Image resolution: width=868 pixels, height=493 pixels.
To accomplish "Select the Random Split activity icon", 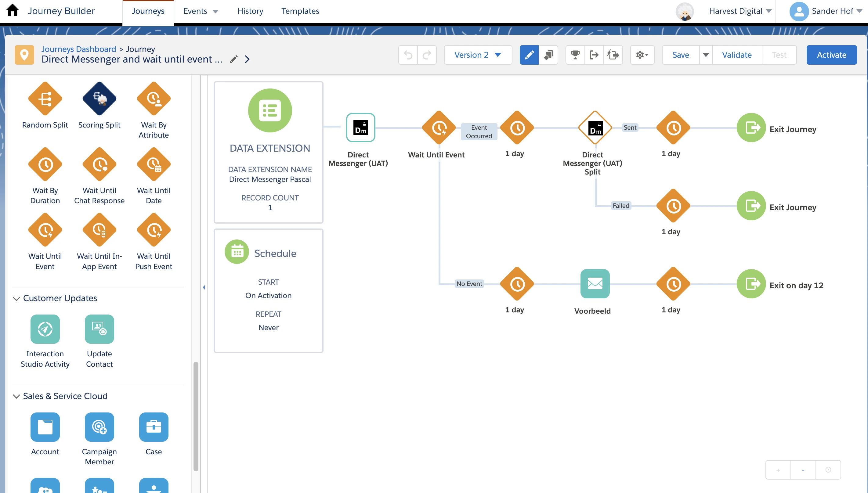I will (45, 98).
